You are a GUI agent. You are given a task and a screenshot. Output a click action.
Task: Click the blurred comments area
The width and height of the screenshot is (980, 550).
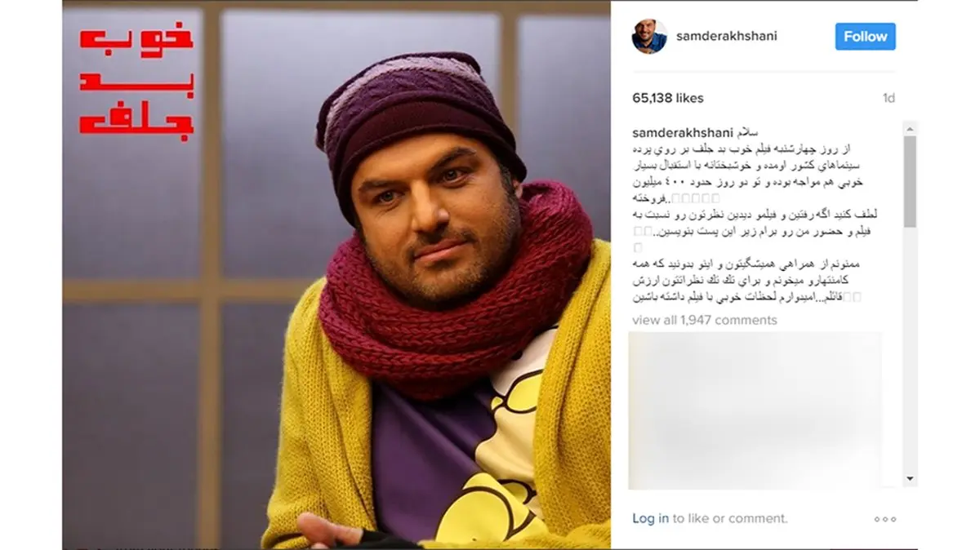pyautogui.click(x=755, y=410)
